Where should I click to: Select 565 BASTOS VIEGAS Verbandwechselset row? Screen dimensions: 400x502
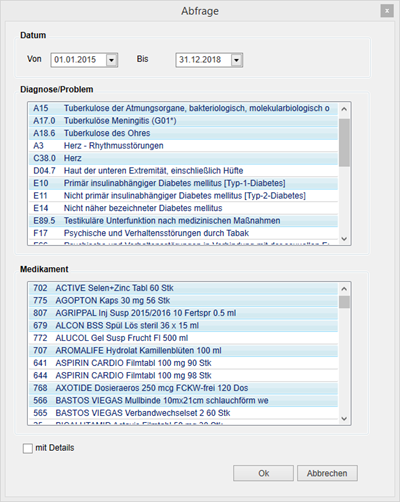point(183,413)
